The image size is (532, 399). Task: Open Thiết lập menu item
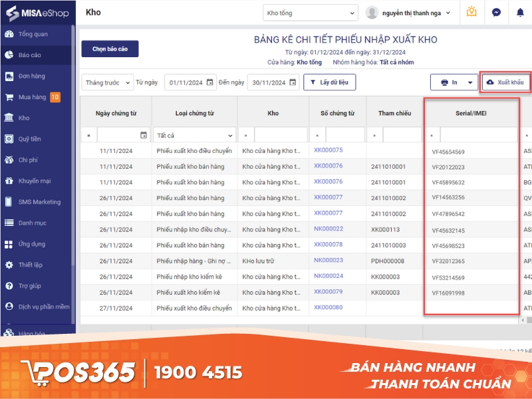pos(30,265)
